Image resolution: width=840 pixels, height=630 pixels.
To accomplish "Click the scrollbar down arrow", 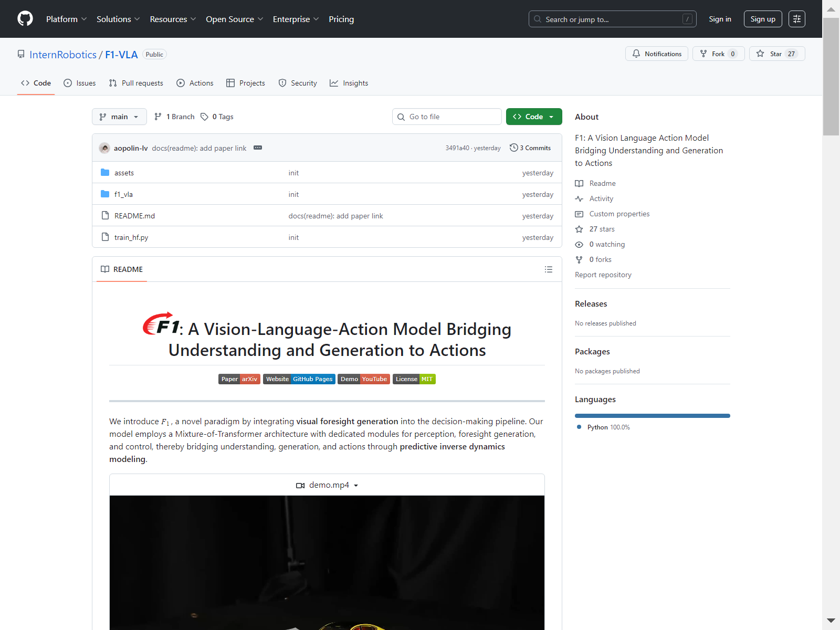I will [x=831, y=621].
